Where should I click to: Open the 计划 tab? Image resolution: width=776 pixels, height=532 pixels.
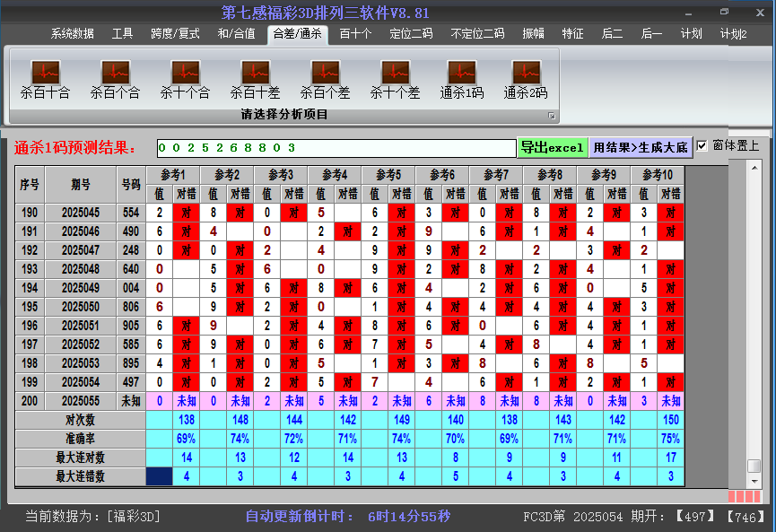pos(692,34)
